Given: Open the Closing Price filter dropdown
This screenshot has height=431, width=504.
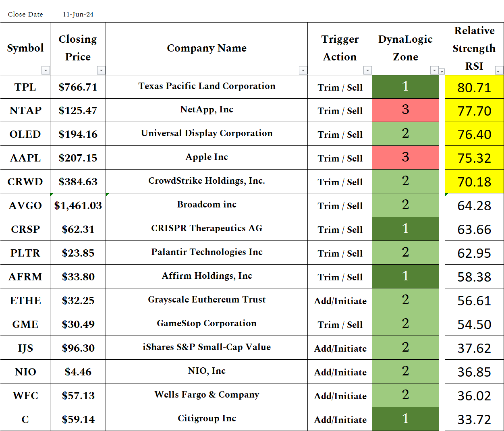Looking at the screenshot, I should (101, 70).
